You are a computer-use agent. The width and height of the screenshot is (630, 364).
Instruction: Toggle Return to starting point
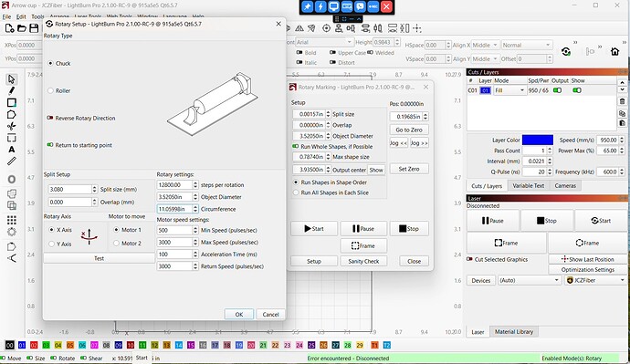point(50,145)
